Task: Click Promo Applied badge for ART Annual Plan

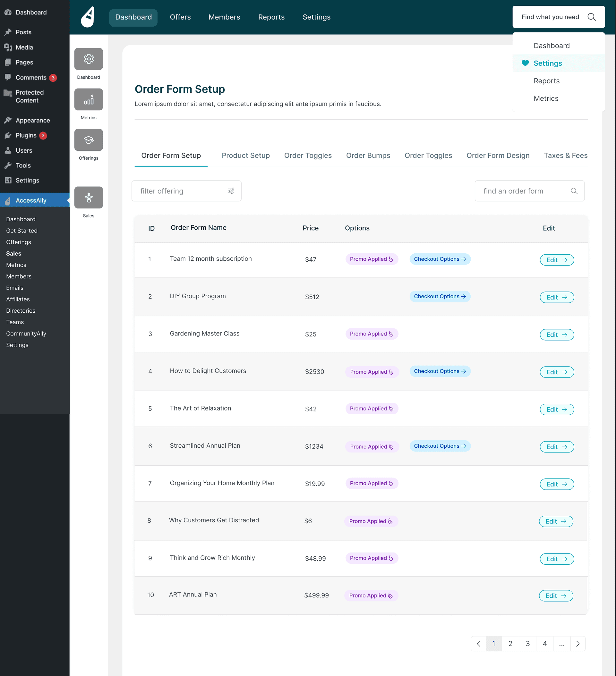Action: [371, 596]
